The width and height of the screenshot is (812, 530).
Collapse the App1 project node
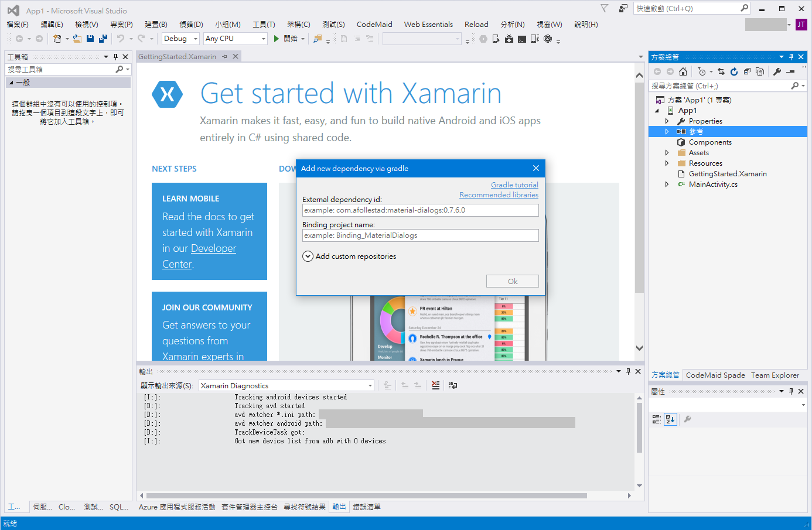657,111
